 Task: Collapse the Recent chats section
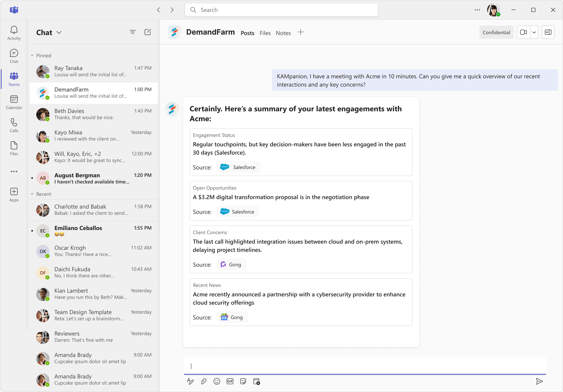(32, 194)
